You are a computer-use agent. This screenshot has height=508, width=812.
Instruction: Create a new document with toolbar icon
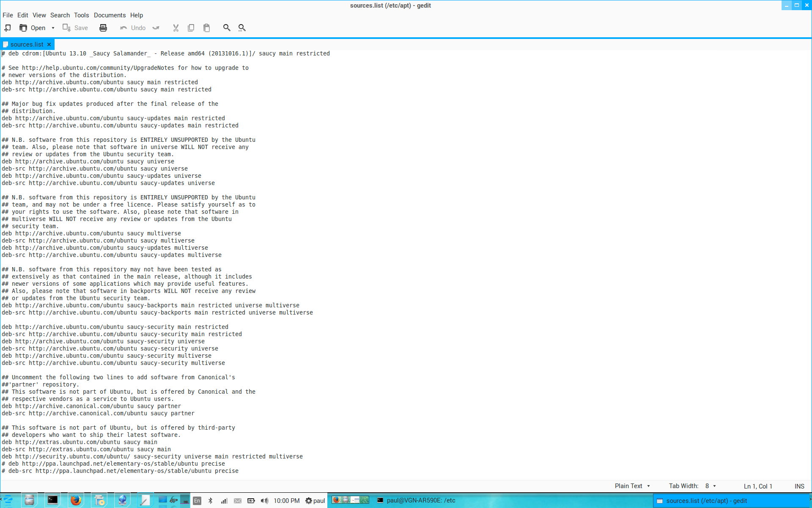coord(8,28)
